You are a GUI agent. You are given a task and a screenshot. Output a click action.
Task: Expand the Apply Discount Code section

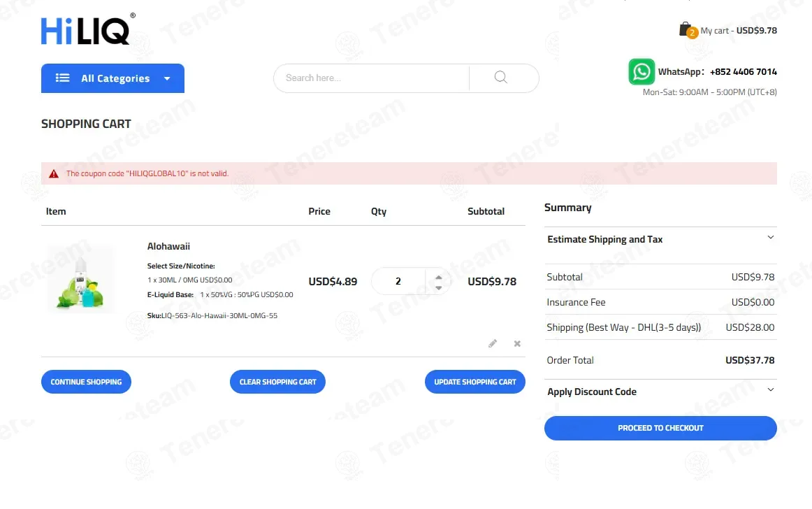pyautogui.click(x=660, y=392)
